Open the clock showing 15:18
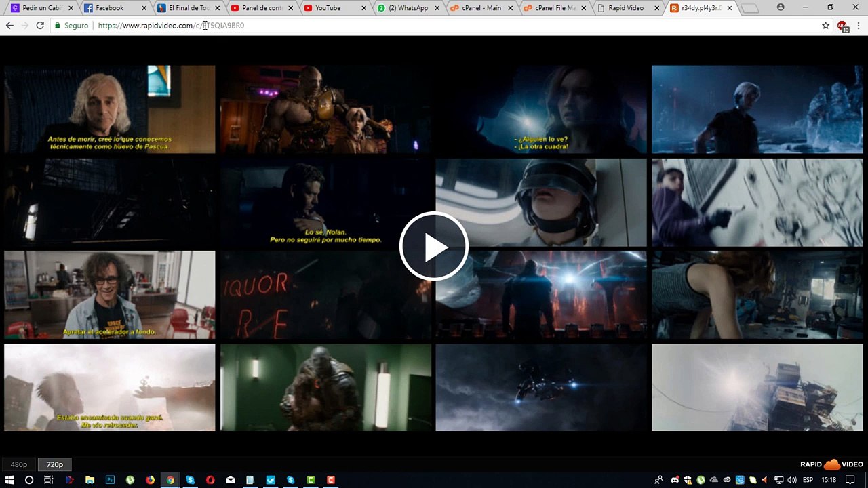The width and height of the screenshot is (868, 488). (x=829, y=480)
